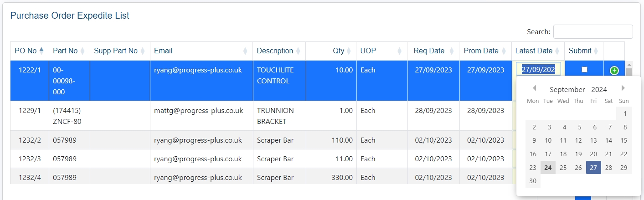Sort by Prom Date column header
Image resolution: width=644 pixels, height=200 pixels.
(x=481, y=51)
